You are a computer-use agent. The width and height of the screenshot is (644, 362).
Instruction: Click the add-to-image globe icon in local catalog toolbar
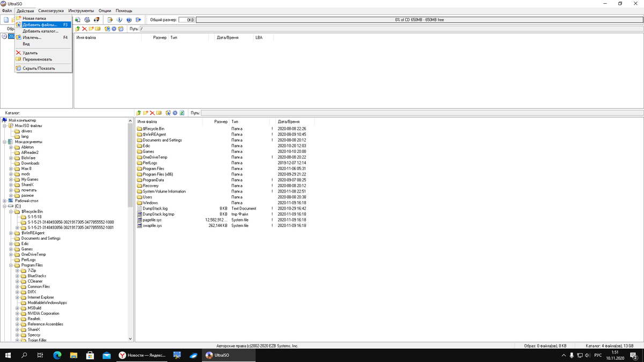click(169, 113)
